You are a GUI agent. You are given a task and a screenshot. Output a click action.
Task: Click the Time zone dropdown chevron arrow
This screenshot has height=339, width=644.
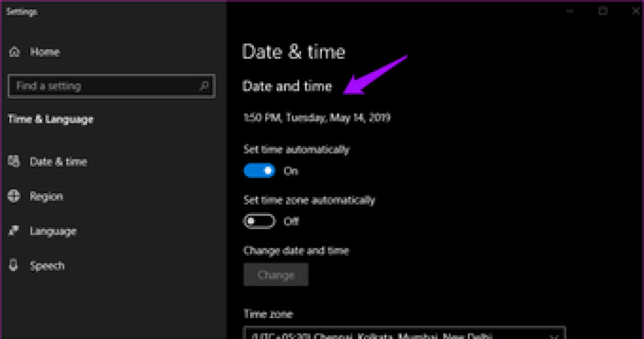pos(553,335)
